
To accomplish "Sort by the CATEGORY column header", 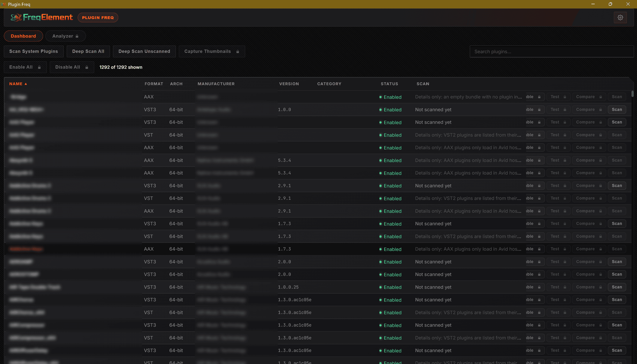I will point(329,84).
